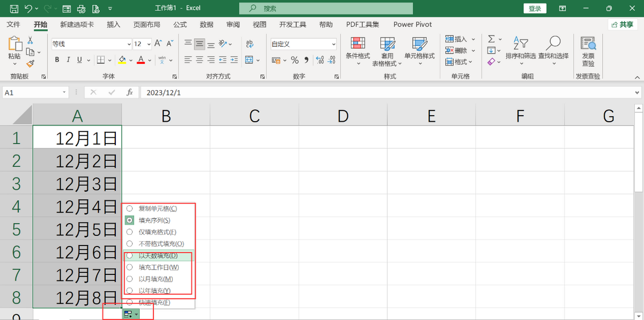Click the Increase Decimal icon

coord(320,60)
